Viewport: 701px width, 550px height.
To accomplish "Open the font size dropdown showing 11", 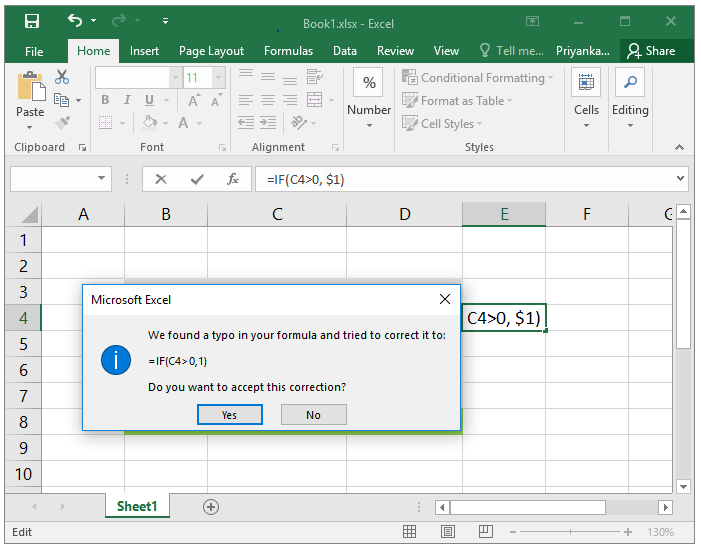I will (218, 78).
